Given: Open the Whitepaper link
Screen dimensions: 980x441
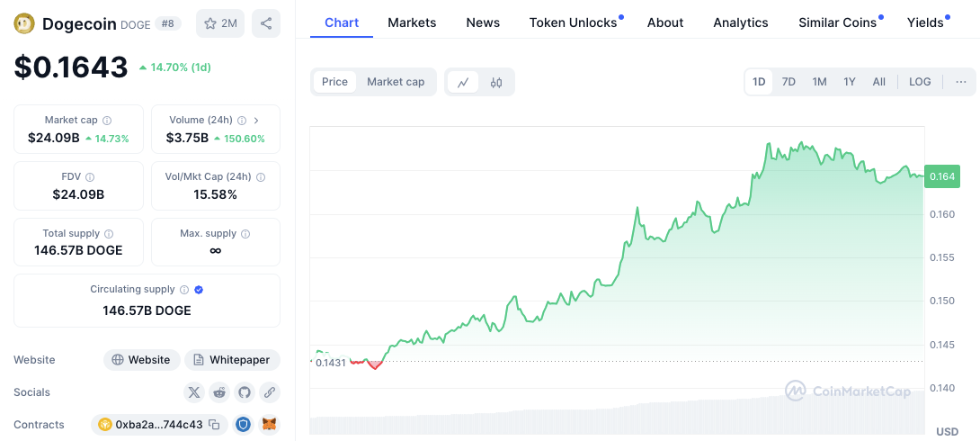Looking at the screenshot, I should pyautogui.click(x=233, y=360).
